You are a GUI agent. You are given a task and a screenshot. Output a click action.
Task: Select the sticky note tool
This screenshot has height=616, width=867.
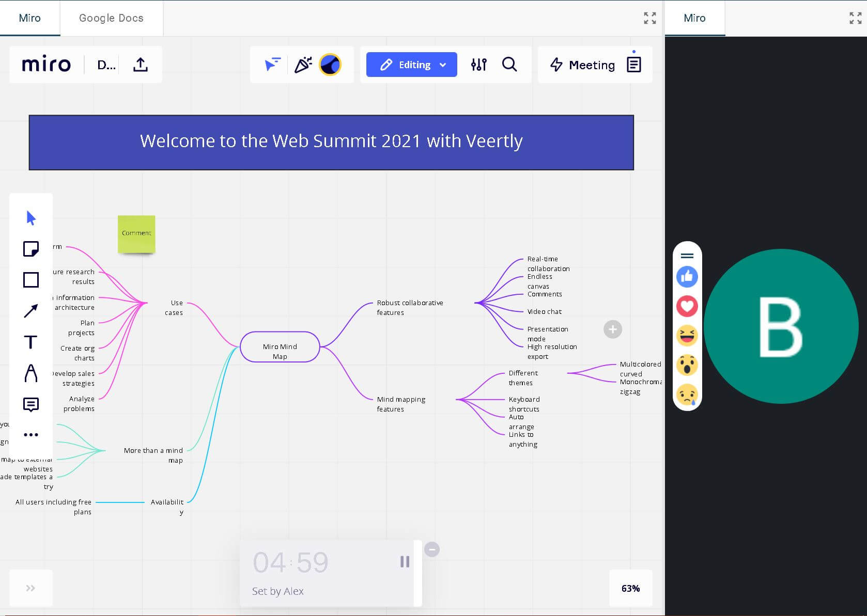coord(31,249)
